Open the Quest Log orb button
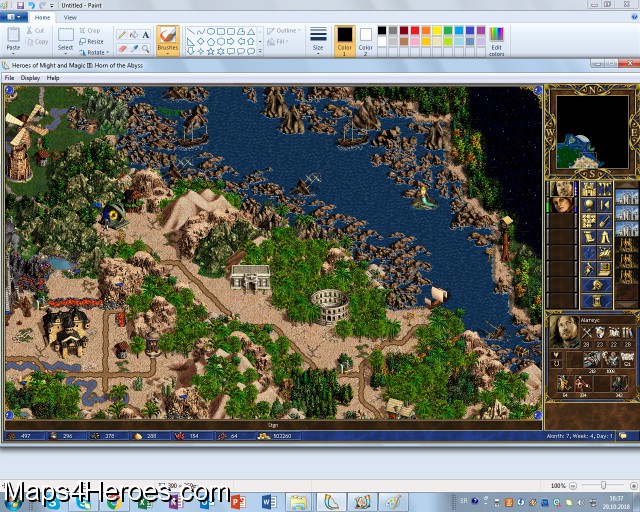The width and height of the screenshot is (640, 512). (589, 205)
